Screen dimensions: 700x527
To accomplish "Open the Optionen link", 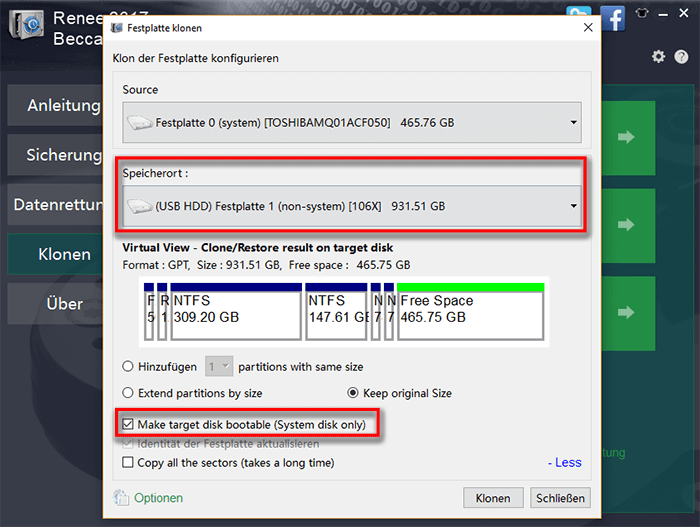I will click(158, 498).
